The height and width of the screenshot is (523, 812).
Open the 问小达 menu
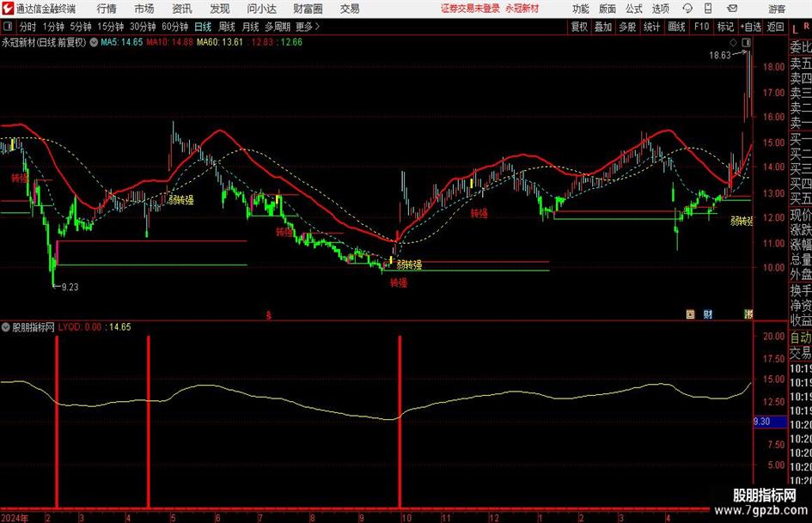[x=262, y=9]
